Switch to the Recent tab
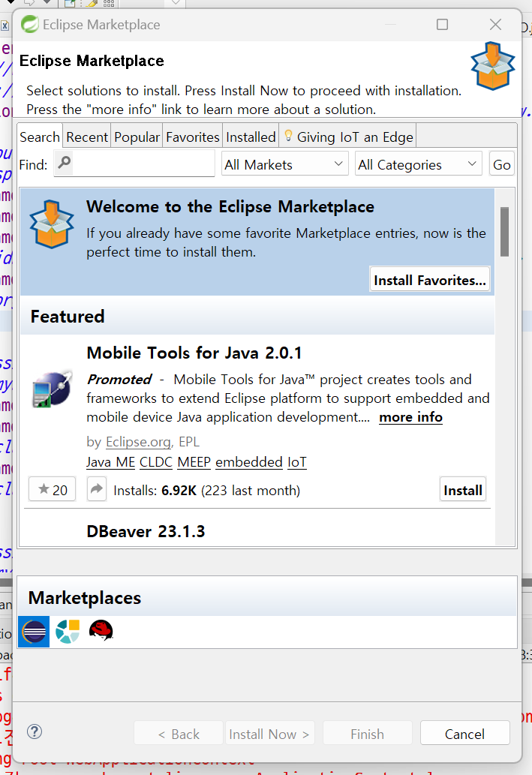Screen dimensions: 532x775 [87, 137]
